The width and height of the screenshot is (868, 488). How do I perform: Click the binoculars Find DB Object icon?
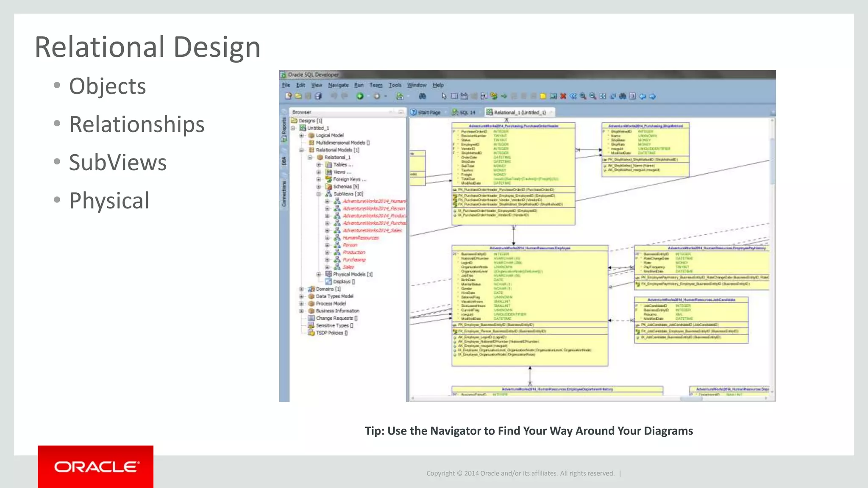[423, 96]
